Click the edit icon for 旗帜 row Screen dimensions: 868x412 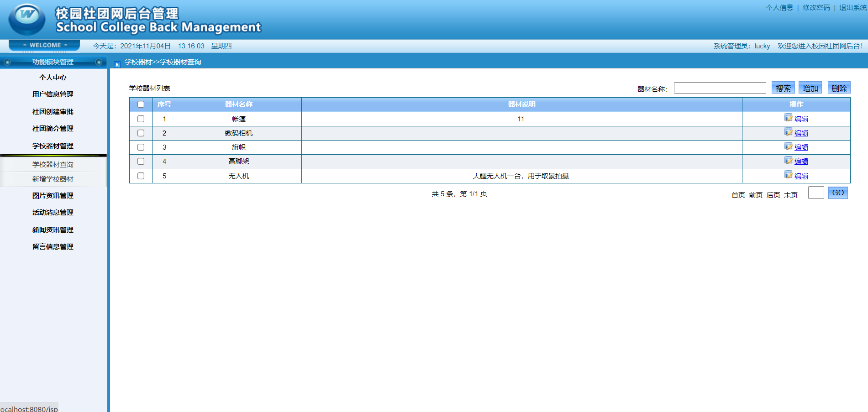[788, 146]
